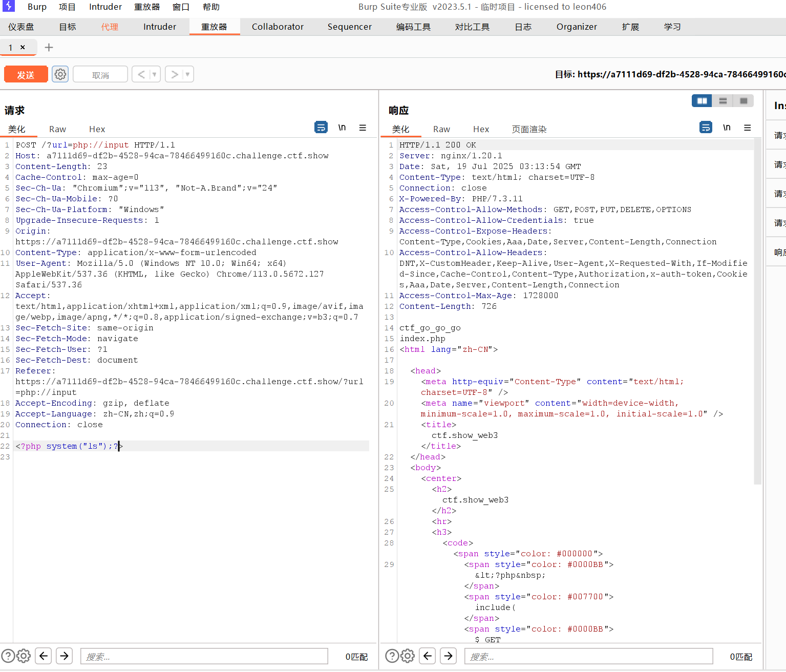Click the 取消 cancel button

click(100, 74)
